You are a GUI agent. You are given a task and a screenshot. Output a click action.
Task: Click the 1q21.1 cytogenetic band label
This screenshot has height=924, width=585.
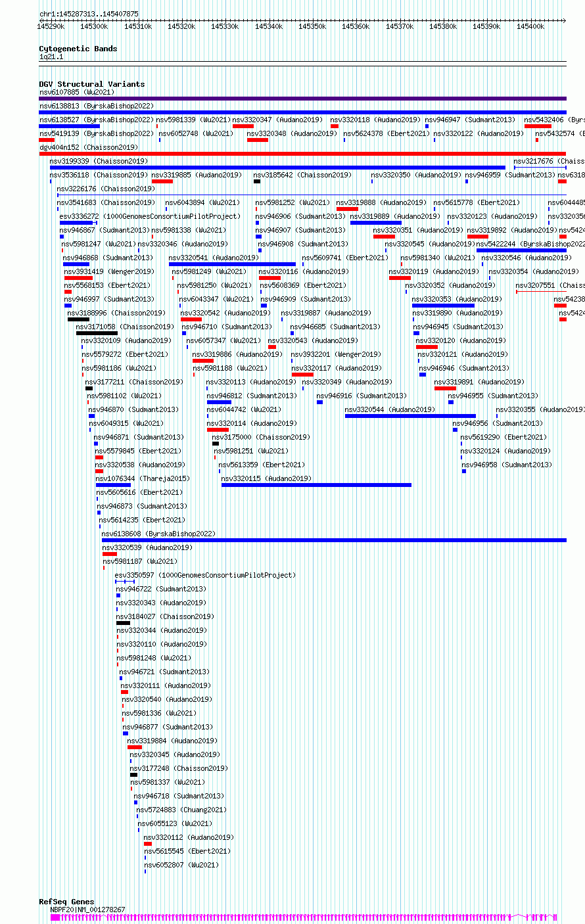51,57
